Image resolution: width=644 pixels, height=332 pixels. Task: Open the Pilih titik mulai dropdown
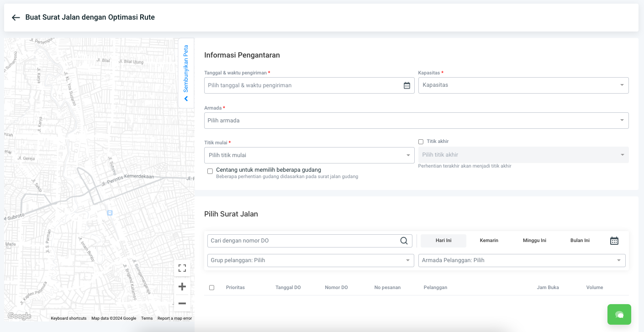pos(309,155)
